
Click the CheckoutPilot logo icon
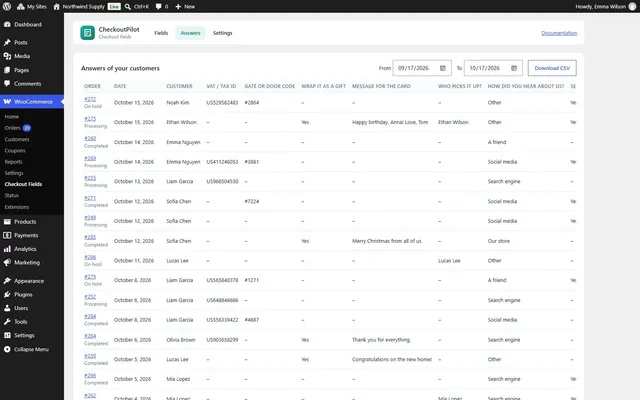tap(87, 33)
